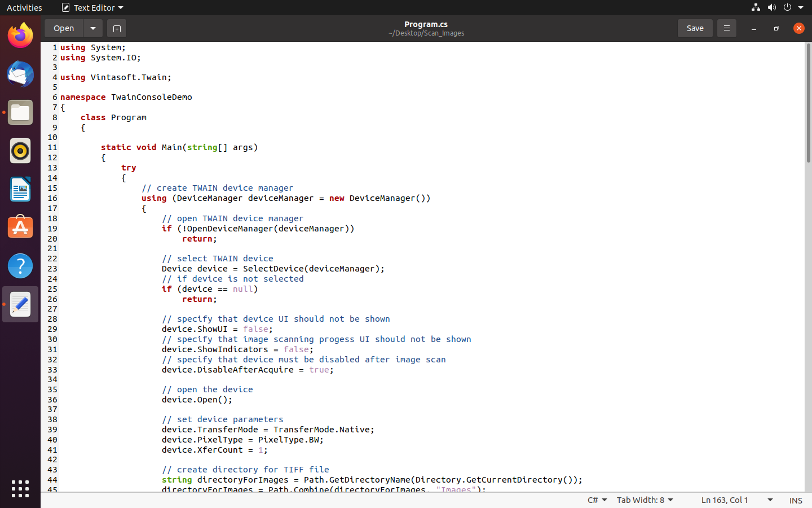Screen dimensions: 812x508
Task: Expand the recent files arrow beside Open
Action: coord(93,28)
